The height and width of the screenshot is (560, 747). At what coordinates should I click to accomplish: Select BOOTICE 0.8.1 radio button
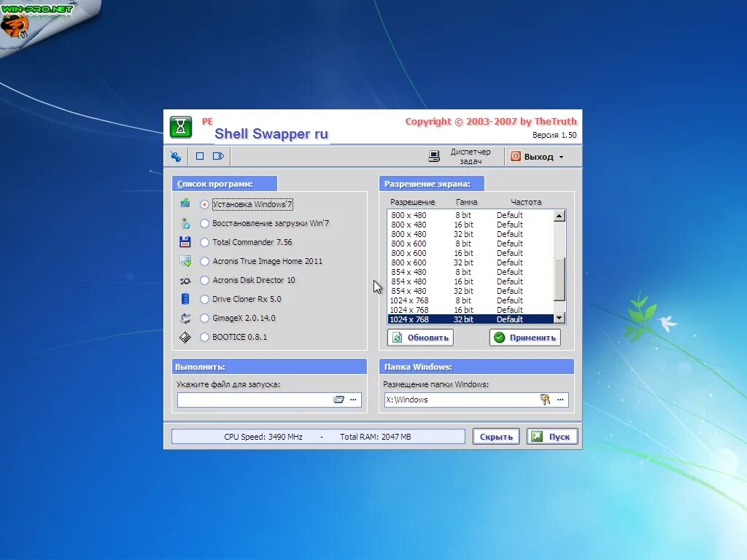(x=204, y=337)
